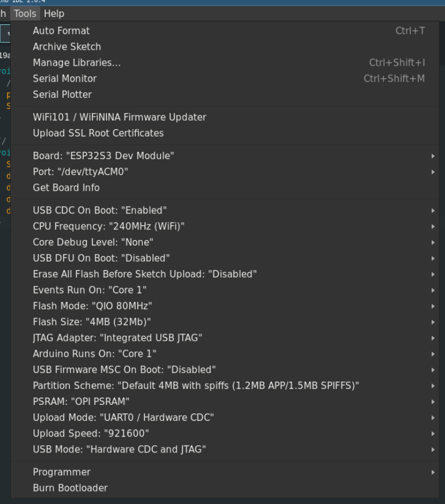Launch the Serial Monitor

click(65, 79)
